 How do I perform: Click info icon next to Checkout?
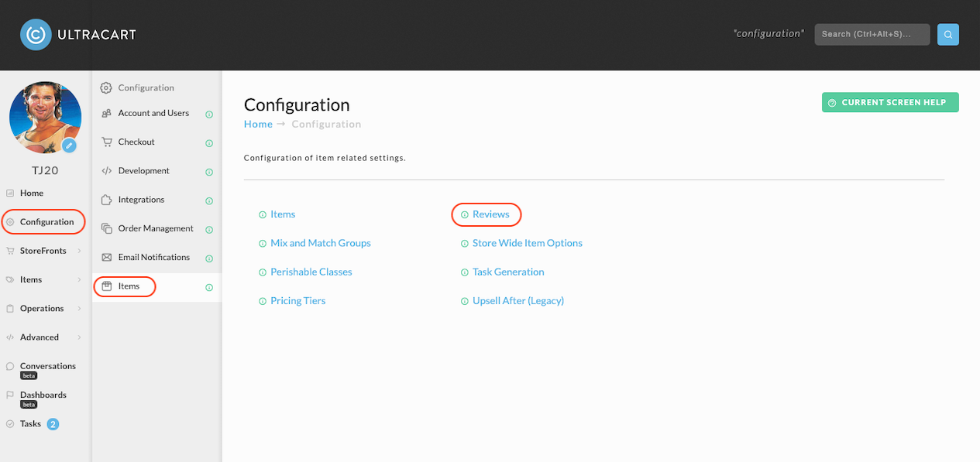(209, 143)
